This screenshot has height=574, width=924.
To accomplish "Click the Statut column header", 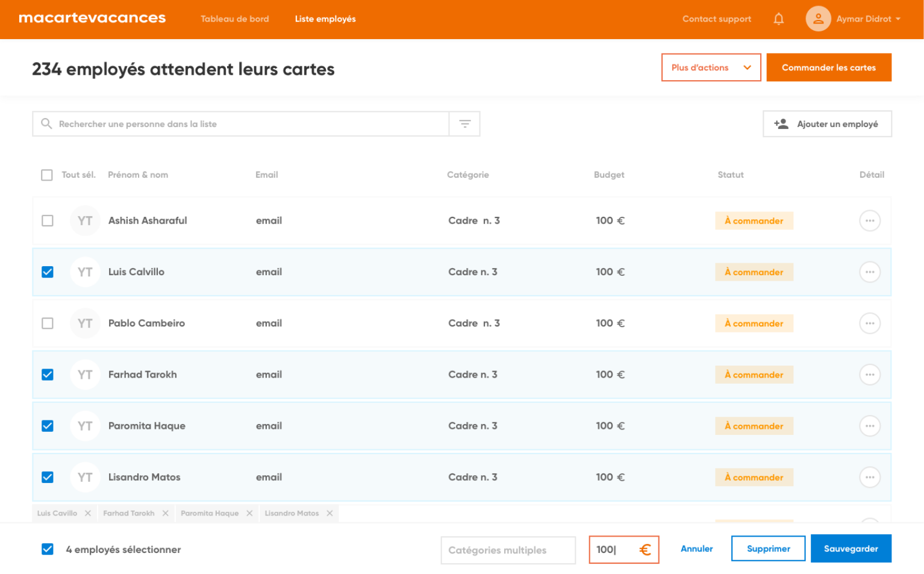I will 731,175.
